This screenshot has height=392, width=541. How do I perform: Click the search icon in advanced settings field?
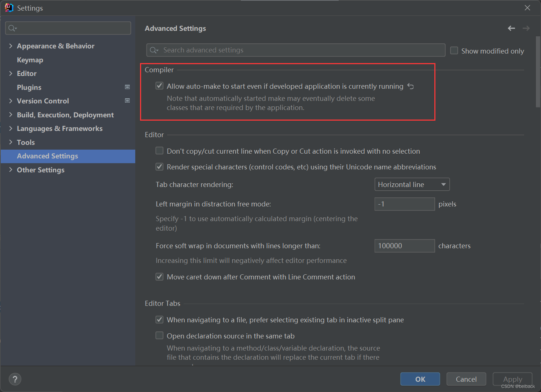154,50
